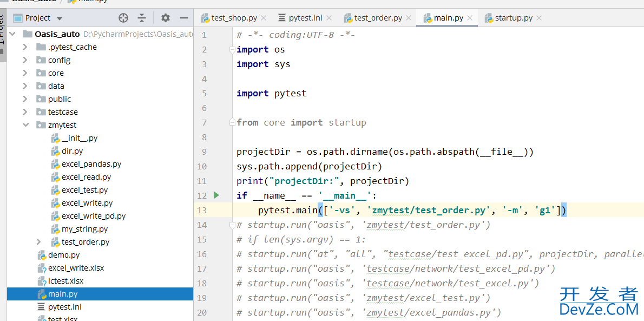The image size is (644, 321).
Task: Run main via green gutter arrow
Action: click(216, 195)
